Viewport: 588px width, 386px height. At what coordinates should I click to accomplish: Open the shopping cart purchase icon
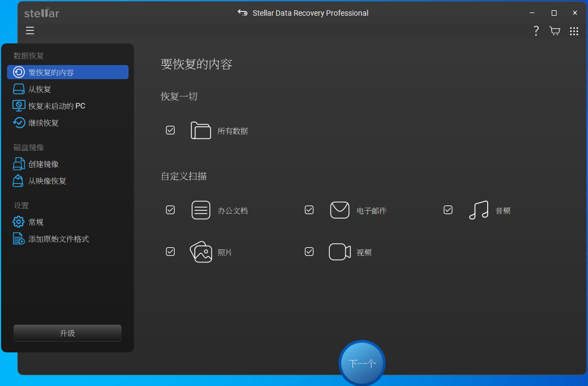click(x=554, y=31)
